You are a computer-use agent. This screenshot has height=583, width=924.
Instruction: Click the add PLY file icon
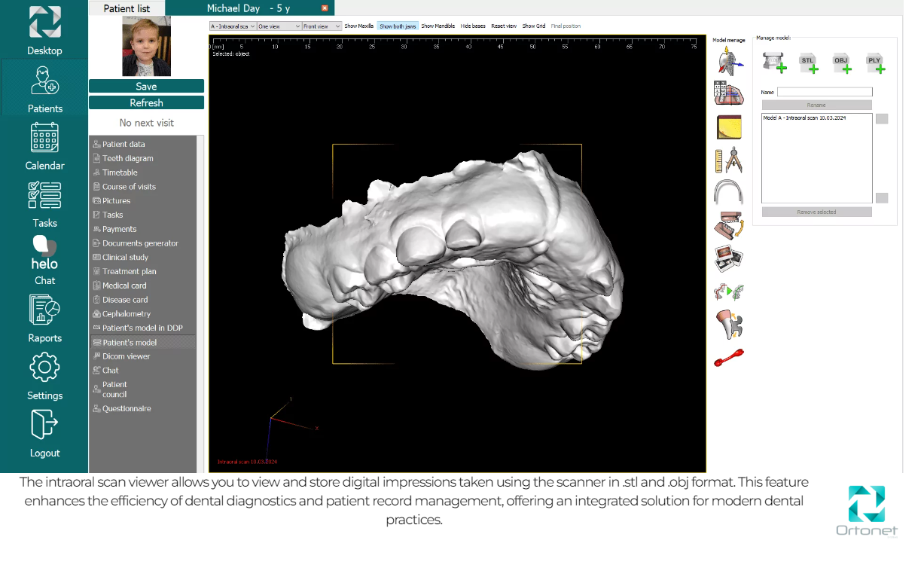click(x=874, y=63)
